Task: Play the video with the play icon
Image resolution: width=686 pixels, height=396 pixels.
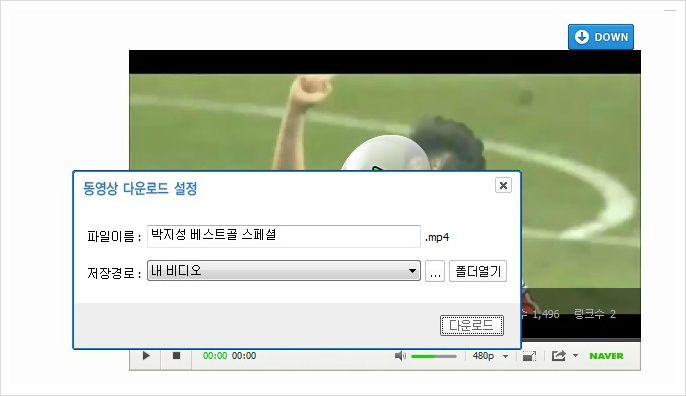Action: pos(146,356)
